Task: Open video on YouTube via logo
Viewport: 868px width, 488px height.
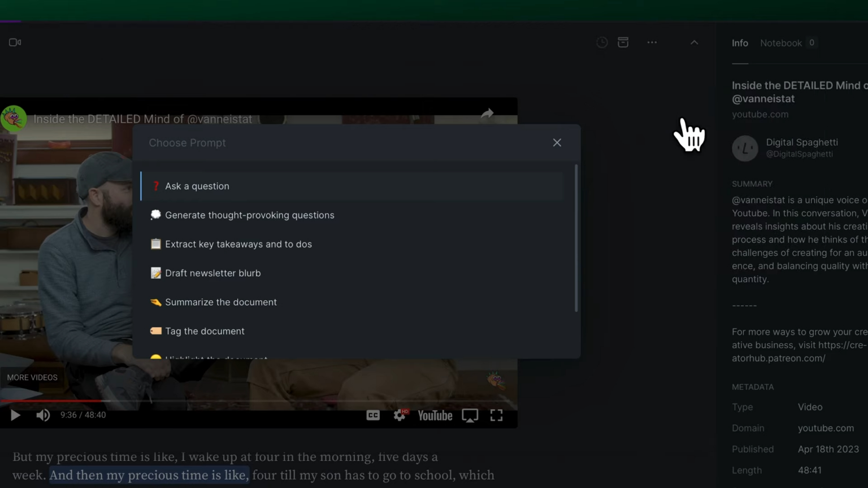Action: [435, 415]
